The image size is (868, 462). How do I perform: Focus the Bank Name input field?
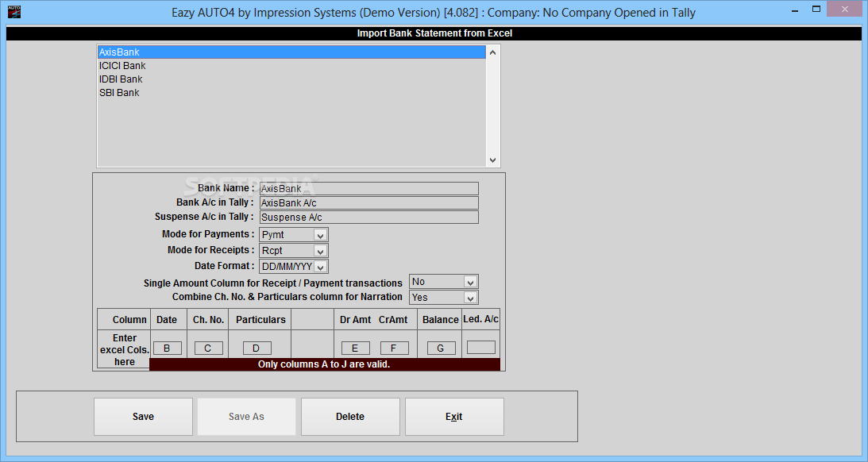click(x=368, y=189)
